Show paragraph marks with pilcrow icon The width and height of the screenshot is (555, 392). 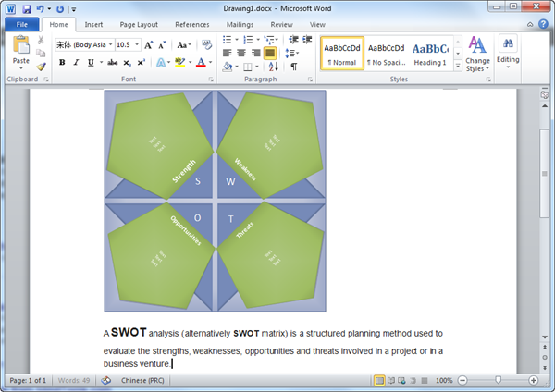(x=294, y=67)
